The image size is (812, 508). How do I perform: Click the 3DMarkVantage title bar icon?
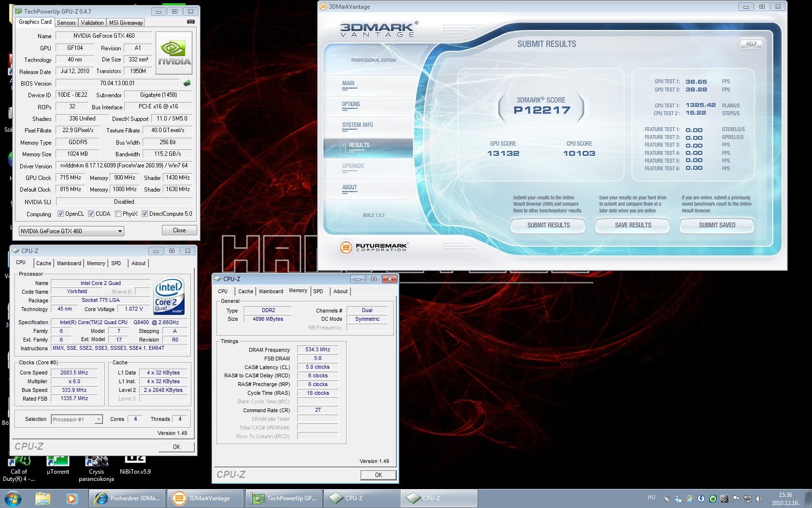pos(323,7)
